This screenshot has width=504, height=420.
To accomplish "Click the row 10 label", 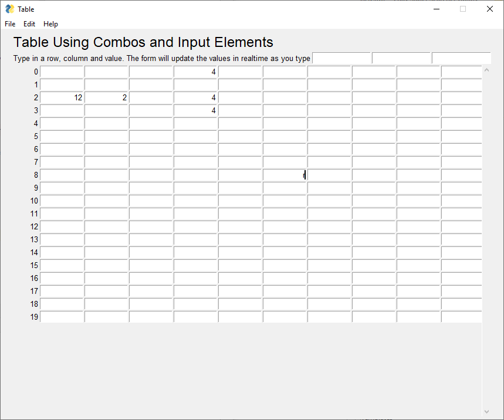I will 33,201.
